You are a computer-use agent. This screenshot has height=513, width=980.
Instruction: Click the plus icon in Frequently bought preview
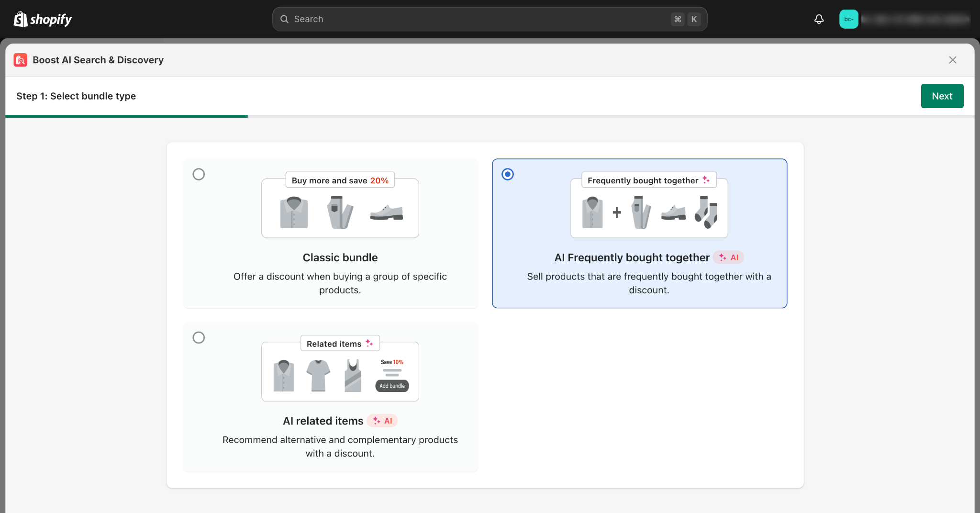617,212
